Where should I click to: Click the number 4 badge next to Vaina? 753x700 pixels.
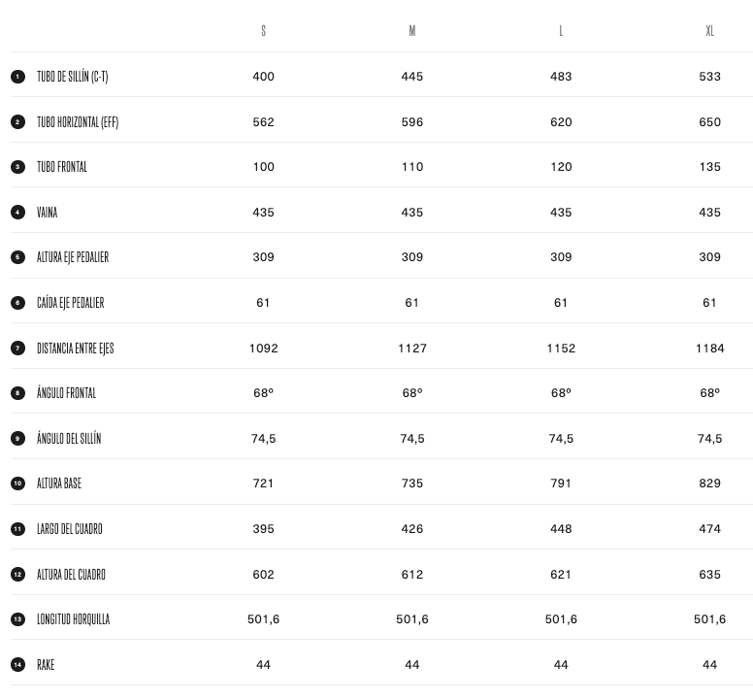tap(17, 213)
